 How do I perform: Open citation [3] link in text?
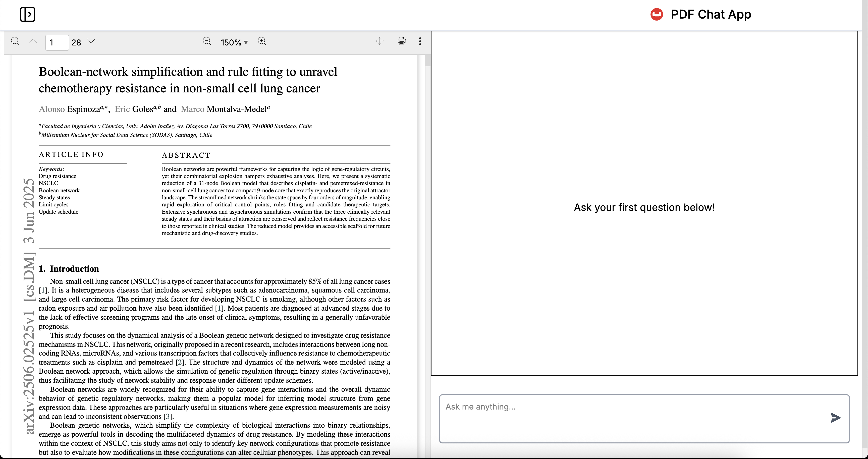coord(168,417)
